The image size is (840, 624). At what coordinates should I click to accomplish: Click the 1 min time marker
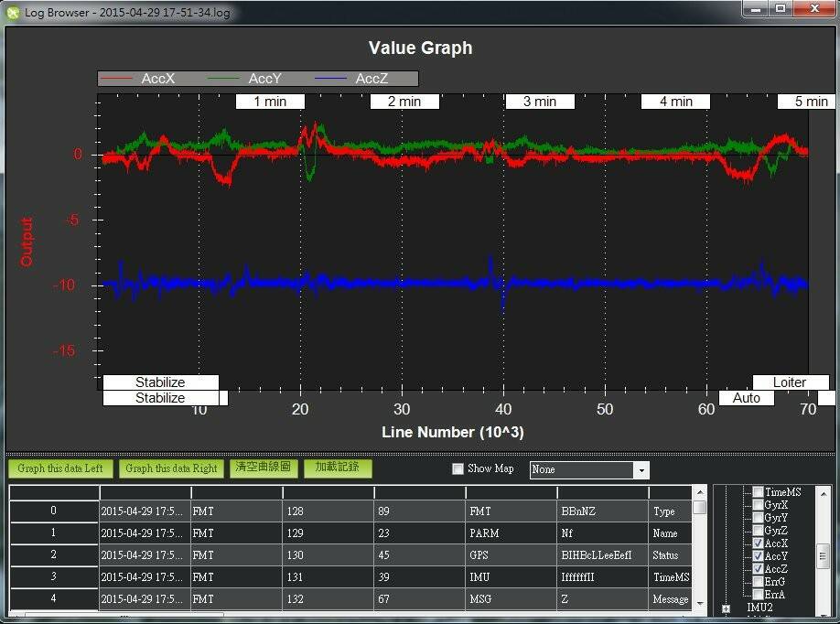pos(270,102)
